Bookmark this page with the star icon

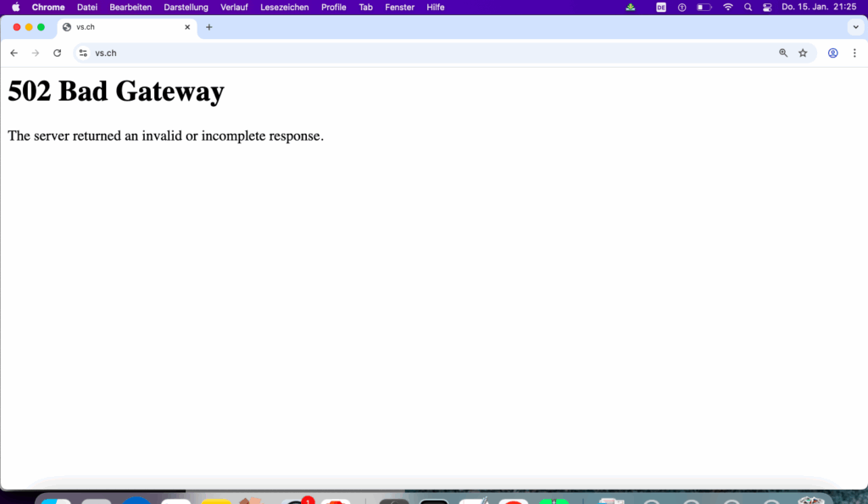click(803, 53)
